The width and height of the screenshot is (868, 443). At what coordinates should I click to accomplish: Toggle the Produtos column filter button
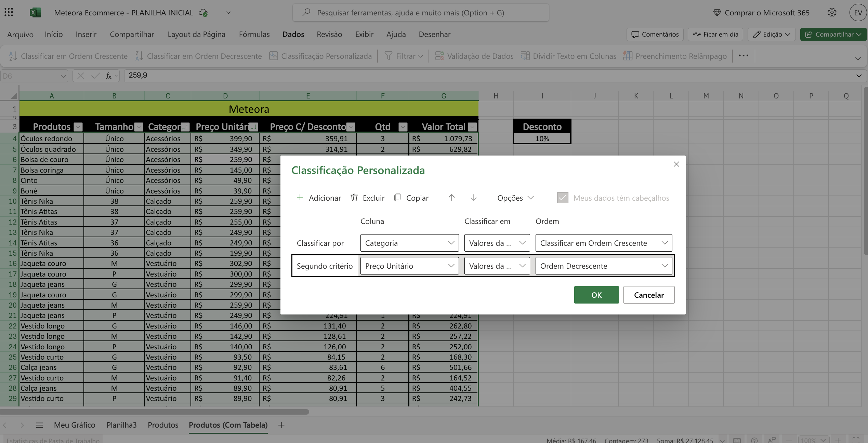point(78,127)
